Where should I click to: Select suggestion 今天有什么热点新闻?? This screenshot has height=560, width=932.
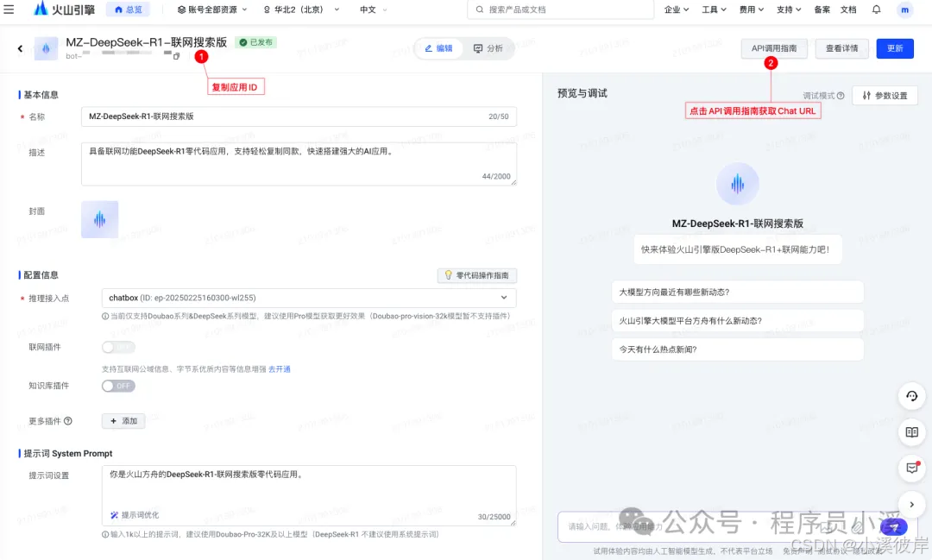pyautogui.click(x=738, y=349)
